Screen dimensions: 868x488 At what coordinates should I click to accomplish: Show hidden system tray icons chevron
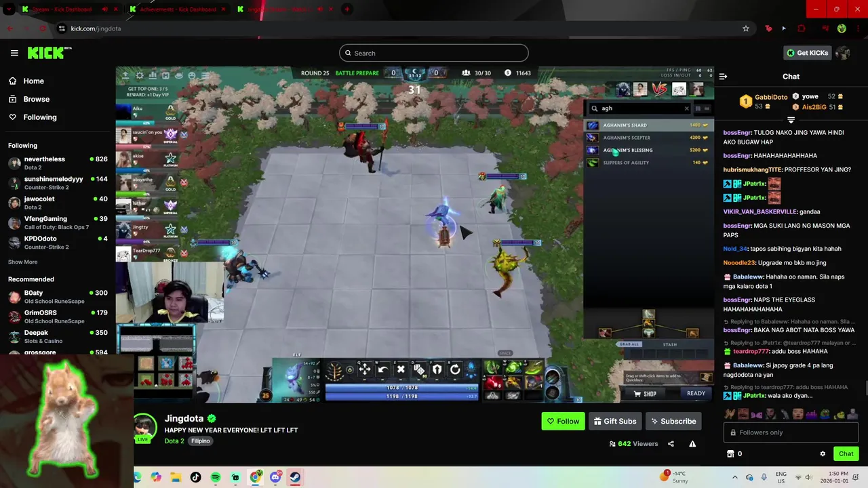point(734,477)
